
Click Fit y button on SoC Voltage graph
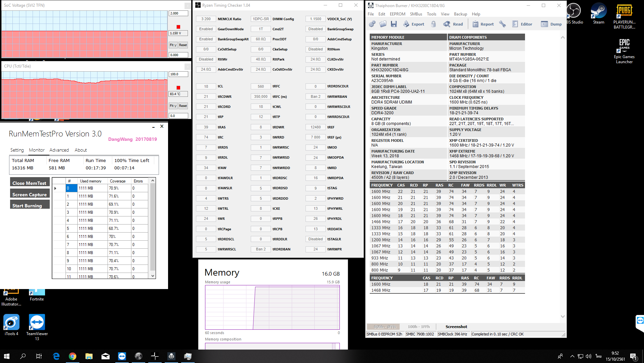[x=173, y=45]
